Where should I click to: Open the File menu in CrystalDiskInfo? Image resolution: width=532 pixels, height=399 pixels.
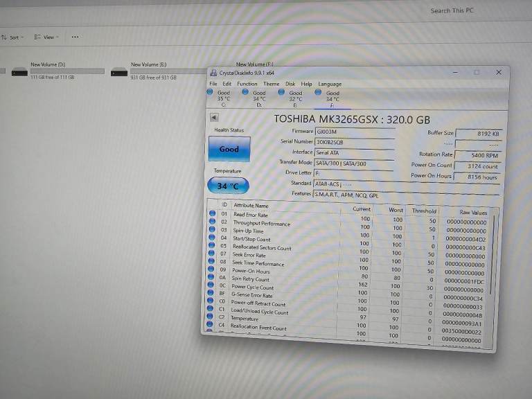click(x=213, y=83)
